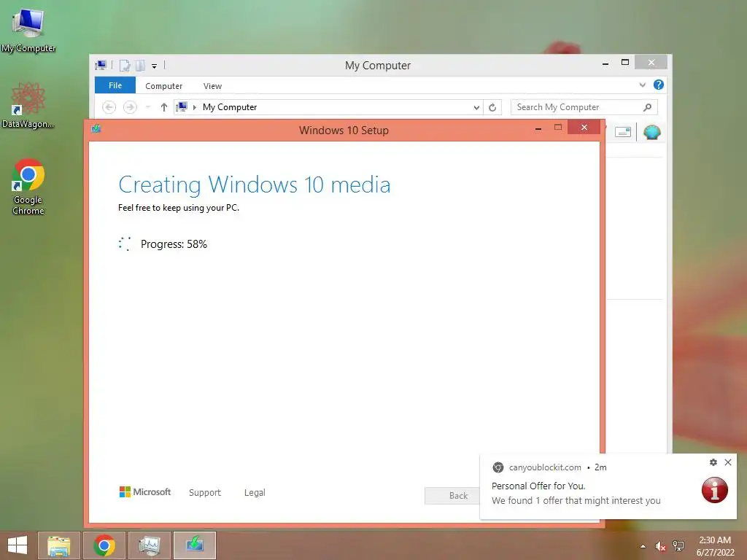Dismiss the canyoublockit.com notification
This screenshot has height=560, width=747.
coord(728,462)
